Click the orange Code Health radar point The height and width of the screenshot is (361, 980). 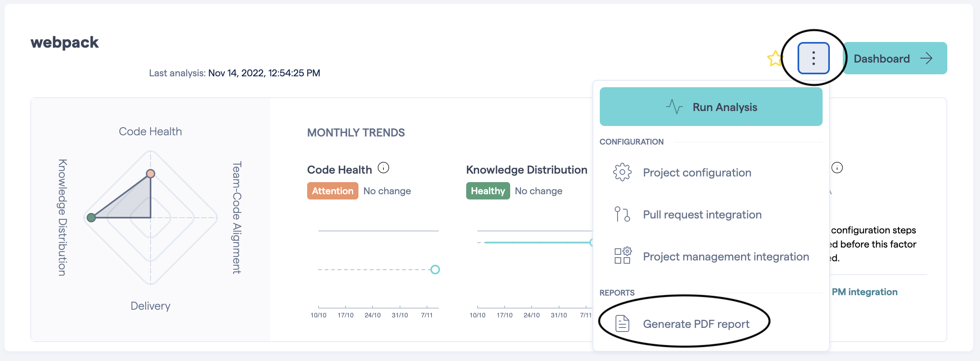point(151,174)
